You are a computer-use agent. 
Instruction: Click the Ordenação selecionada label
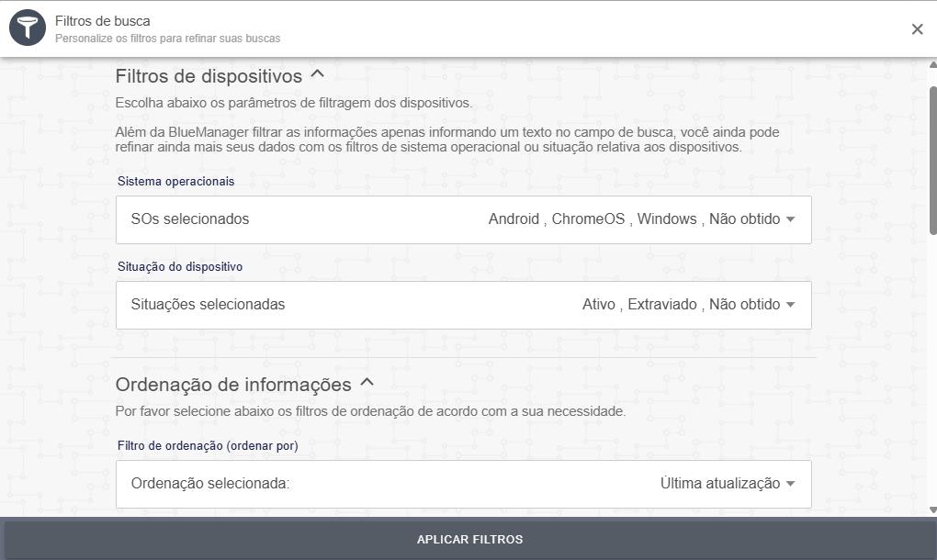tap(210, 484)
